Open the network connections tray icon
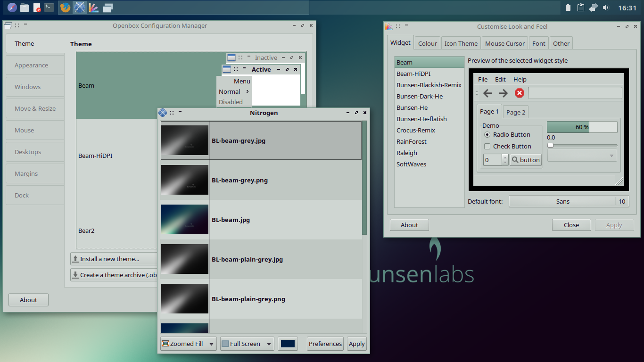 point(594,8)
